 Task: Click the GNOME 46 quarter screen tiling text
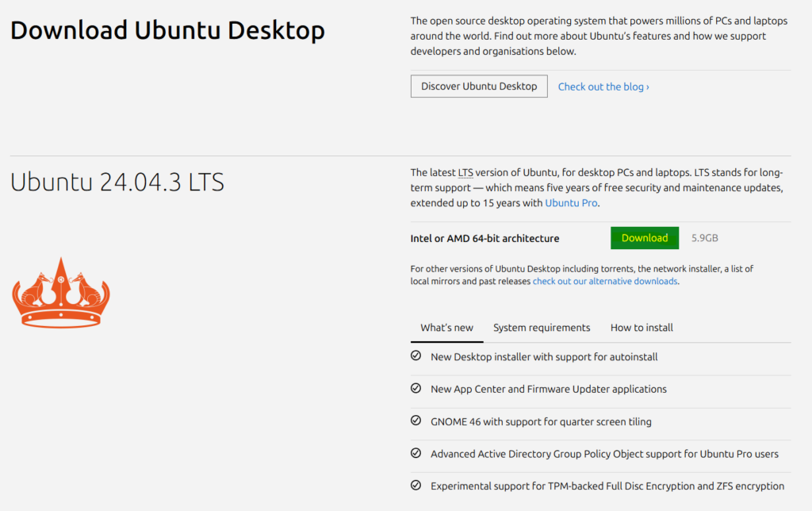(541, 421)
